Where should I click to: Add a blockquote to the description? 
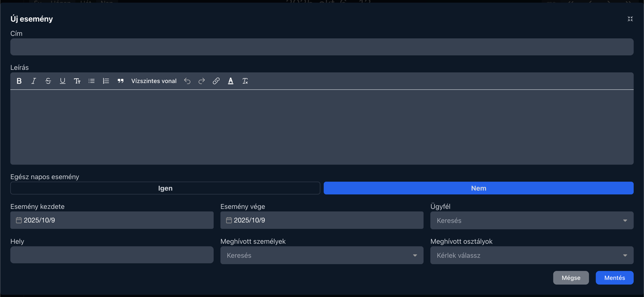(x=121, y=81)
